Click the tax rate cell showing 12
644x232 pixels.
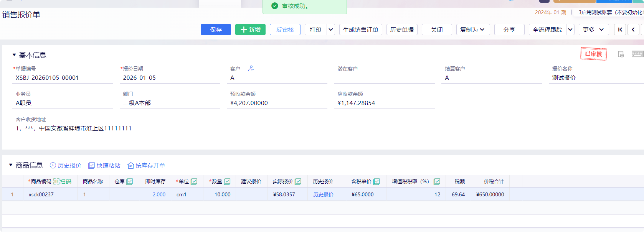[416, 194]
